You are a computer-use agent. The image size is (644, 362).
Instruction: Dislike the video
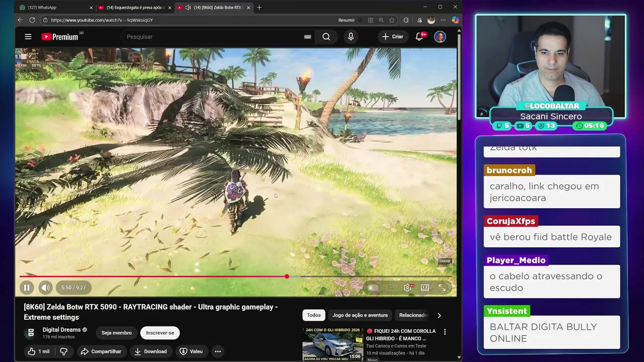coord(64,351)
